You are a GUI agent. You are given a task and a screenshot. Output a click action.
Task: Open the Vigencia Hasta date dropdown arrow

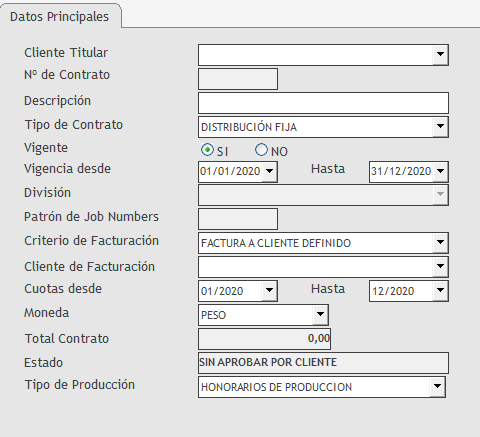(440, 172)
